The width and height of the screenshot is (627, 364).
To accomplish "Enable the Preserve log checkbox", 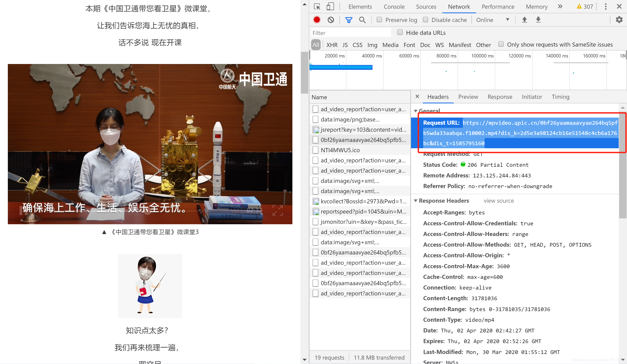I will (379, 20).
